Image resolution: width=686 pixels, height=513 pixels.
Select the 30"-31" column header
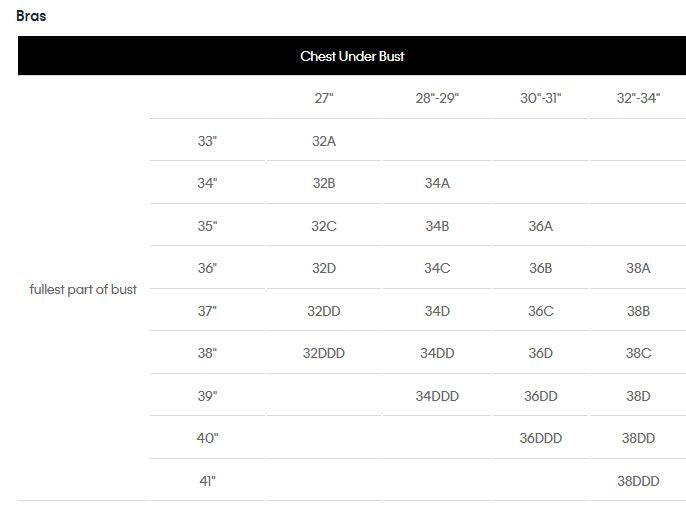point(541,98)
